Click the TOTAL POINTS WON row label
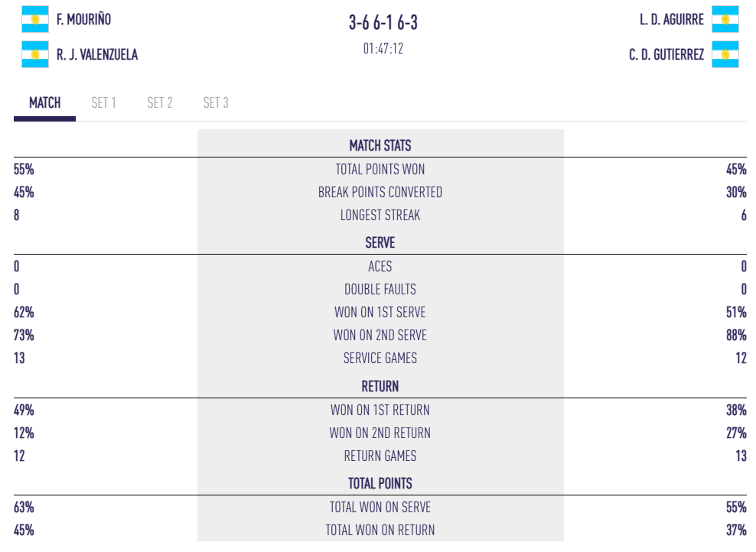The height and width of the screenshot is (552, 756). [380, 169]
